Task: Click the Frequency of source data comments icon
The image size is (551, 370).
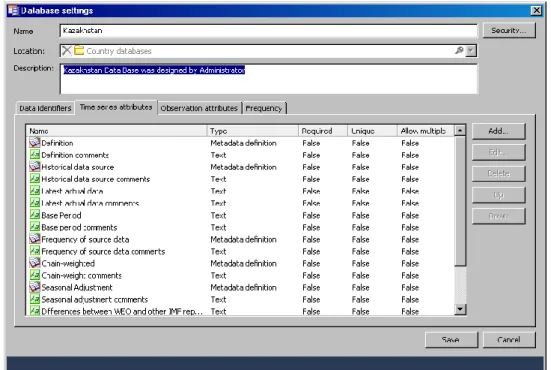Action: pyautogui.click(x=34, y=251)
